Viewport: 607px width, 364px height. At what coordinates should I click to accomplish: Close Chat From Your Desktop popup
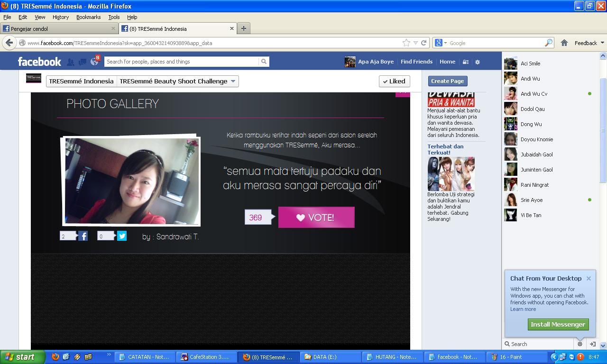pos(589,278)
